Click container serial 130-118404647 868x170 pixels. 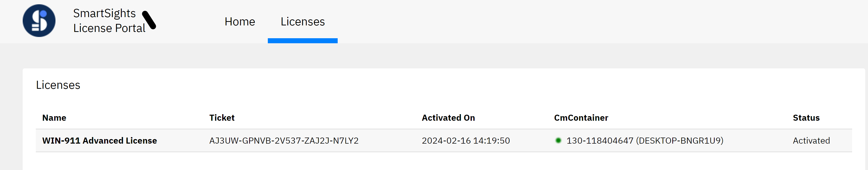pos(600,141)
